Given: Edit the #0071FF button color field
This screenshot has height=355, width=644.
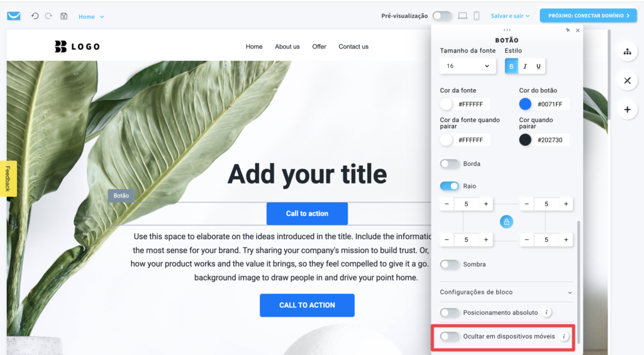Looking at the screenshot, I should (550, 104).
